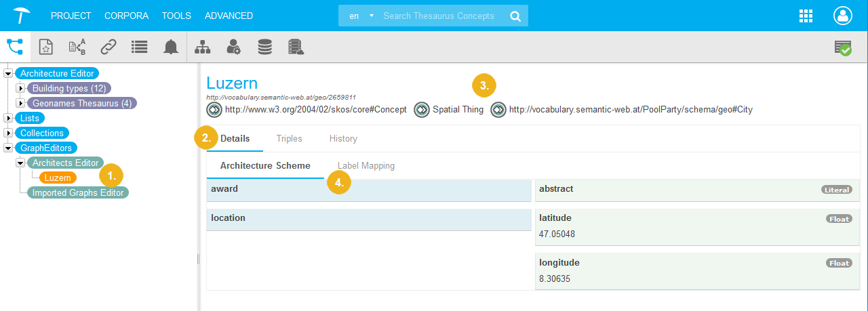
Task: Click the database stack icon
Action: coord(265,47)
